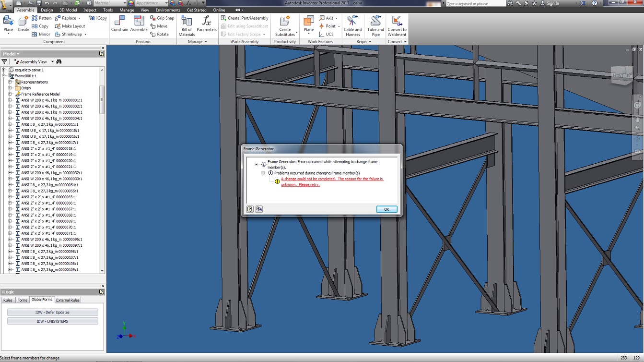Expand the Frame Reference Model node
Viewport: 644px width, 362px height.
[10, 94]
